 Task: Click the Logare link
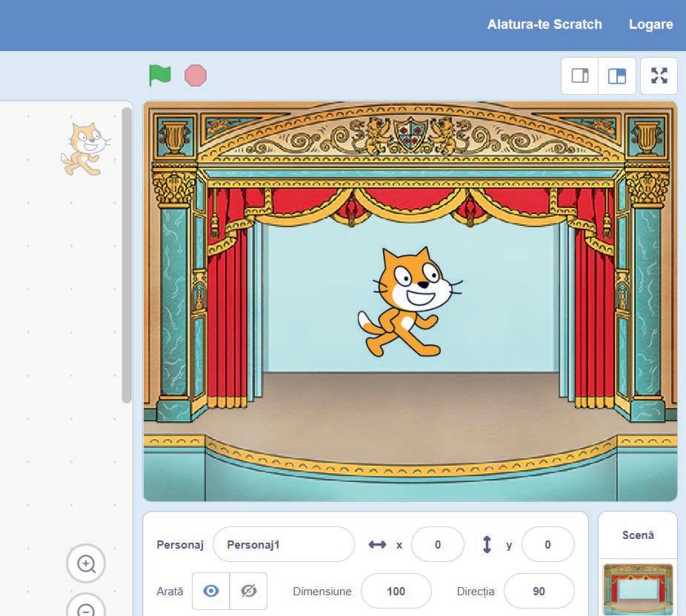[650, 24]
